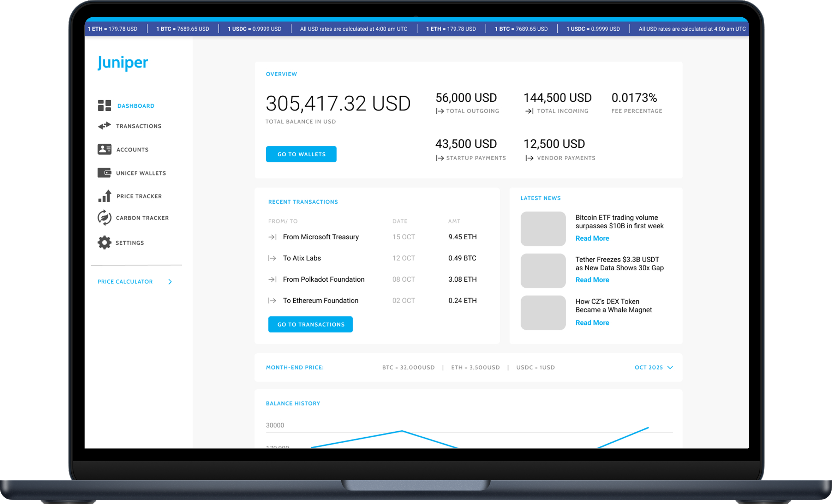Click the UNICEF Wallets wallet icon

pyautogui.click(x=104, y=173)
